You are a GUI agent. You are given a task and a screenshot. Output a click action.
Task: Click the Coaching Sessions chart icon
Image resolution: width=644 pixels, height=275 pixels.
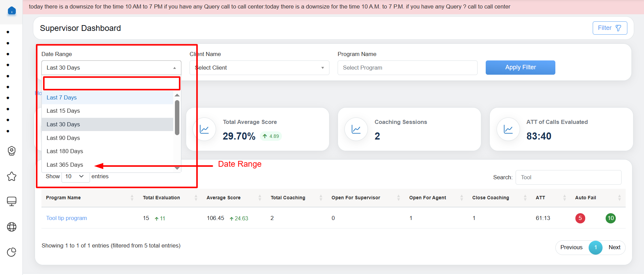tap(356, 129)
